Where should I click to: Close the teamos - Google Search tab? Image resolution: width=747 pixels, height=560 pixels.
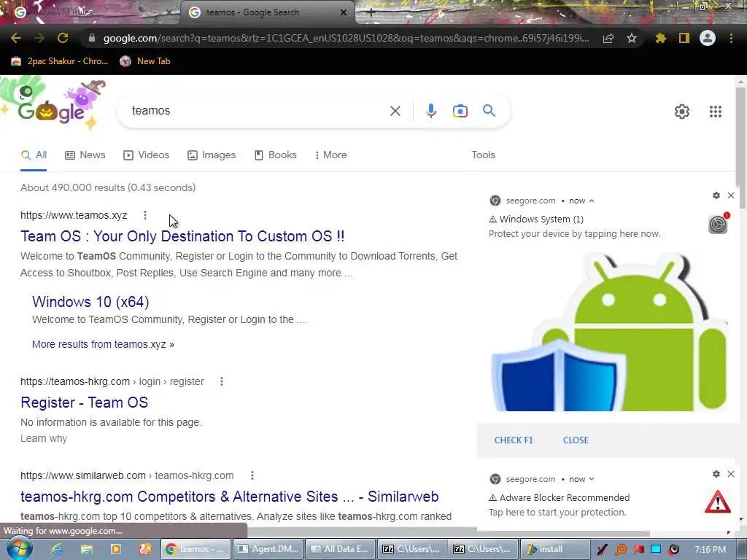(x=344, y=13)
